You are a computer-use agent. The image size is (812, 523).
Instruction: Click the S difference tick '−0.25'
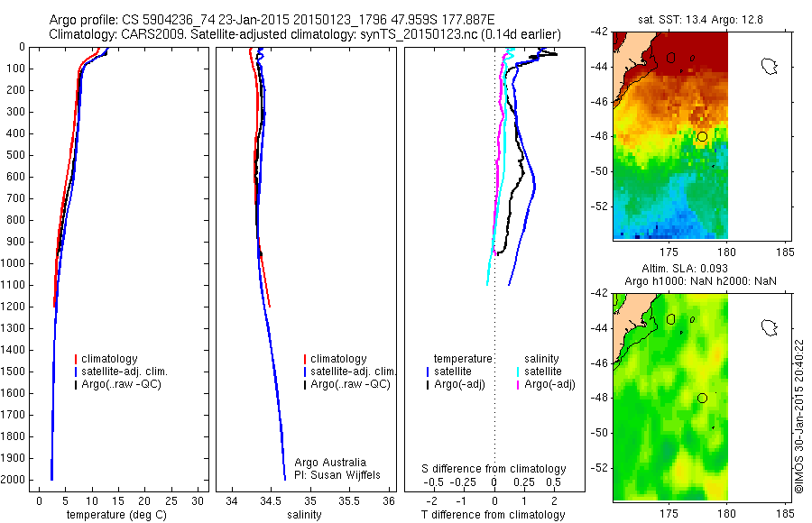(x=463, y=482)
